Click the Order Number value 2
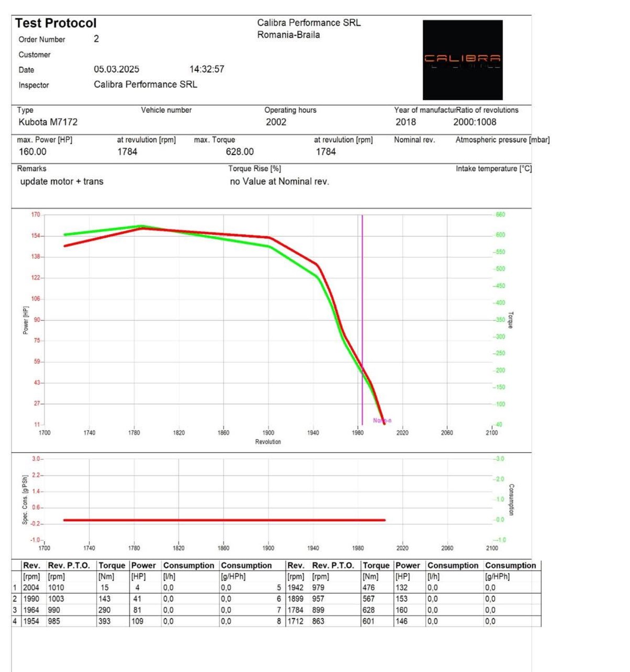 [x=96, y=39]
